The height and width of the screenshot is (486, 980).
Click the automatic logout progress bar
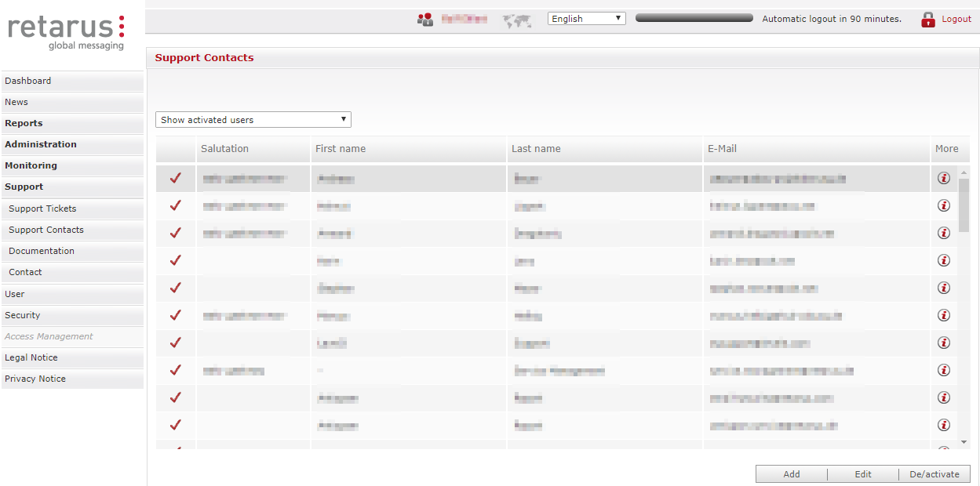(x=694, y=18)
